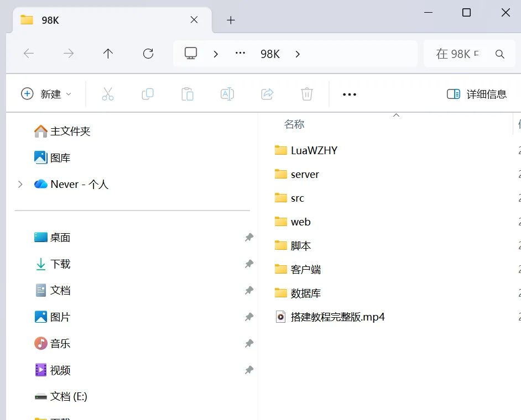Select 98K breadcrumb in address bar
The width and height of the screenshot is (521, 420).
click(270, 54)
